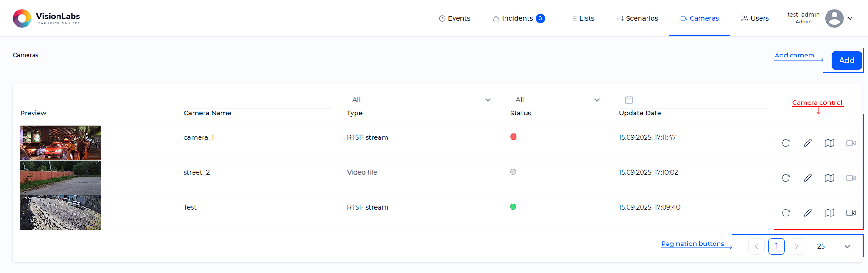
Task: Click the user avatar icon
Action: pyautogui.click(x=834, y=18)
